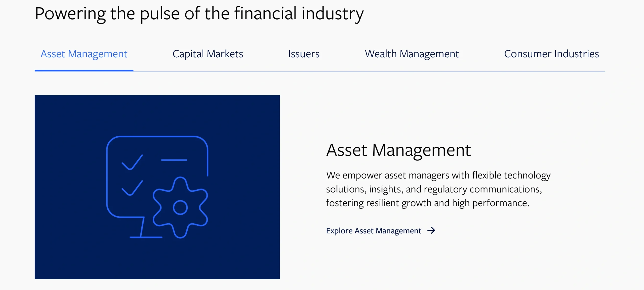Screen dimensions: 644x290
Task: Click the upper checkmark in the illustration
Action: [132, 162]
